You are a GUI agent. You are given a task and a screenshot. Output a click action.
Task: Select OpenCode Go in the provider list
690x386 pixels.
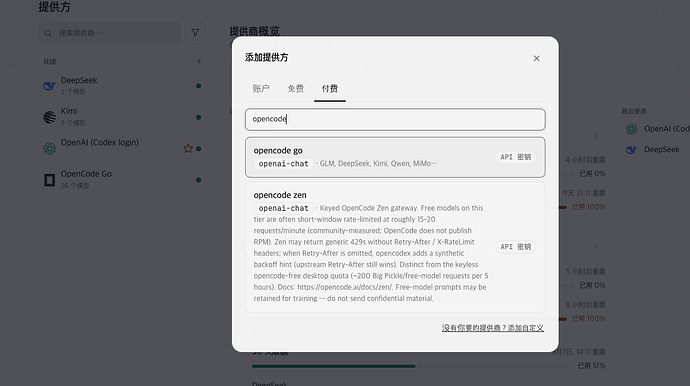tap(121, 180)
